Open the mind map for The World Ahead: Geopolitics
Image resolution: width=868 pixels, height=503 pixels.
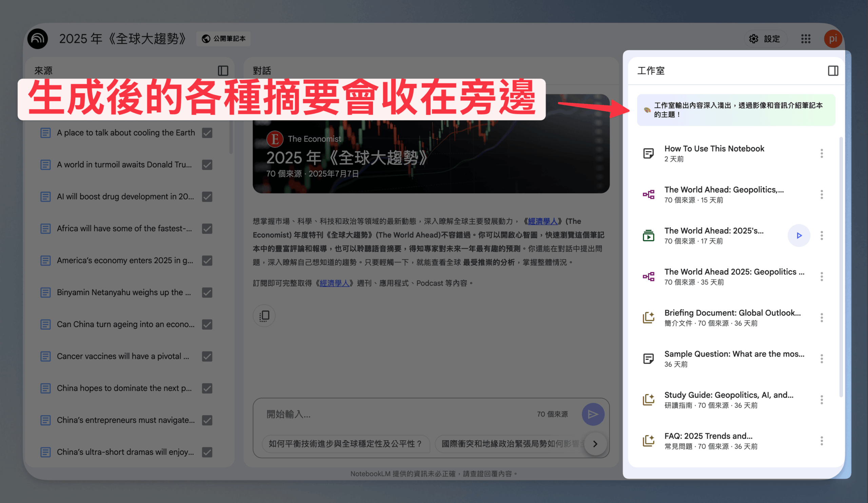724,194
